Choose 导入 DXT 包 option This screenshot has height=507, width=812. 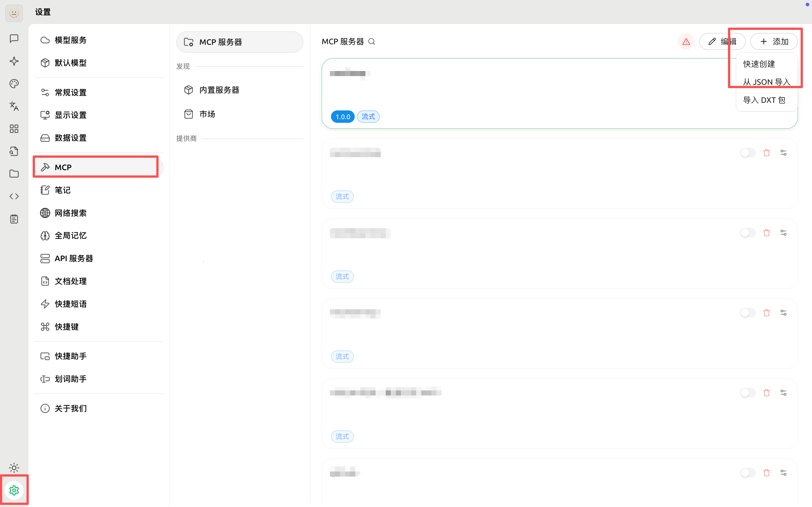(x=764, y=100)
